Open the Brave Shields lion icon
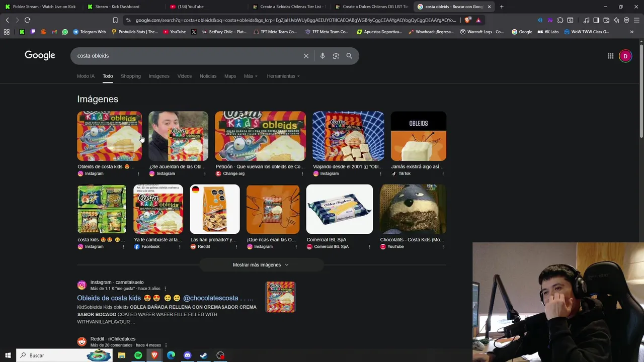Image resolution: width=644 pixels, height=362 pixels. click(x=468, y=20)
